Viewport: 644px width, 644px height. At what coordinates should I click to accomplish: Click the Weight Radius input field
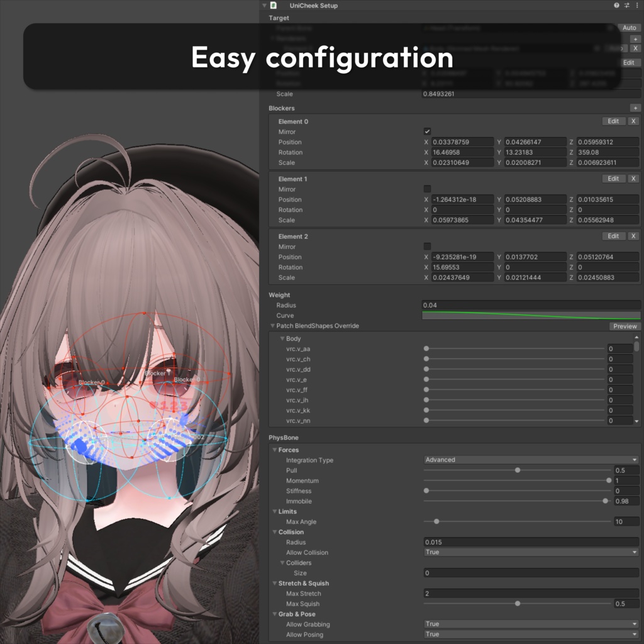coord(531,305)
